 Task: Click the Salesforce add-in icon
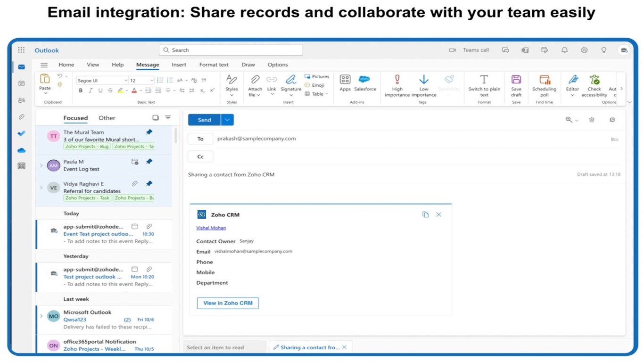click(x=365, y=83)
